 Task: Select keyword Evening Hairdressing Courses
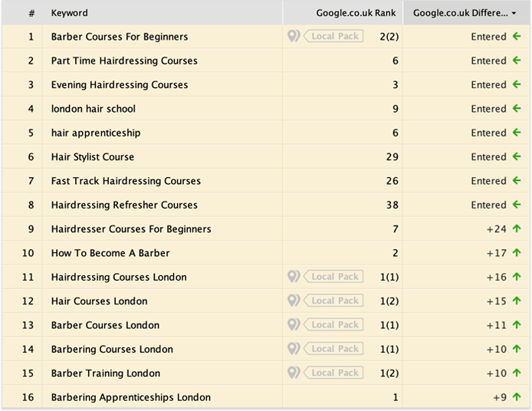pos(120,85)
